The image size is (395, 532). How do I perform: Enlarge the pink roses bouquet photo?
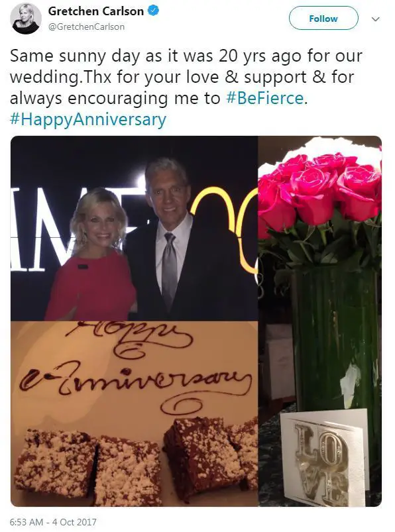point(319,190)
